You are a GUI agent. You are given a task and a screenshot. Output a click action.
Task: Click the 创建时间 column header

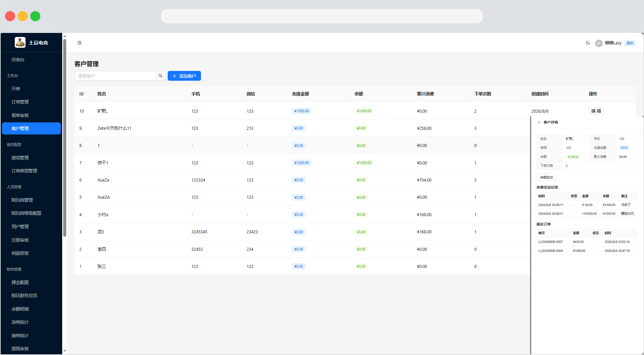click(x=540, y=94)
